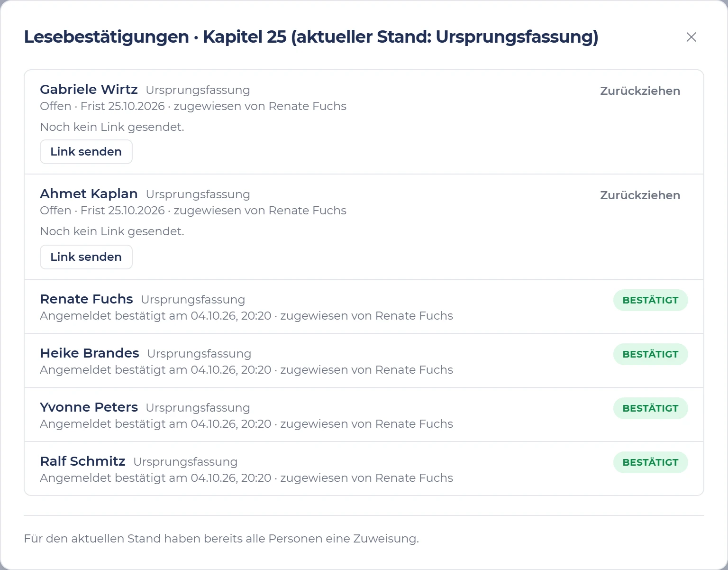This screenshot has width=728, height=570.
Task: Select the name Yvonne Peters
Action: [x=89, y=407]
